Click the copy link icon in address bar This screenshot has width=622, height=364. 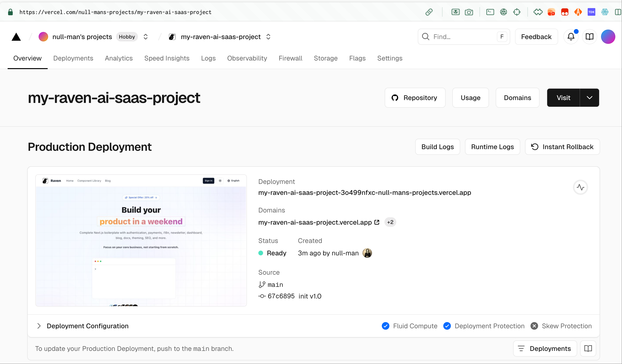pos(429,12)
